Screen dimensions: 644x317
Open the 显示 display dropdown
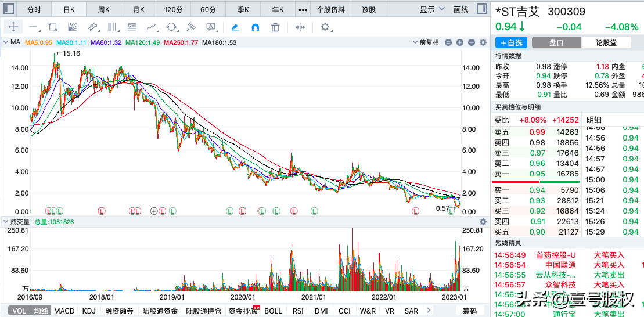[433, 9]
